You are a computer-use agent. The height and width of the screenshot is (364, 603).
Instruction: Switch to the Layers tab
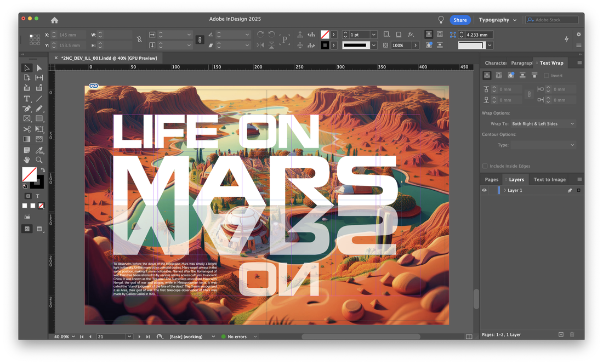tap(516, 179)
